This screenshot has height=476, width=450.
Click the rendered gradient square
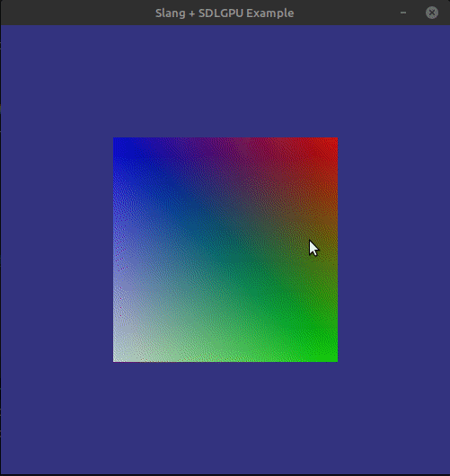pyautogui.click(x=225, y=250)
